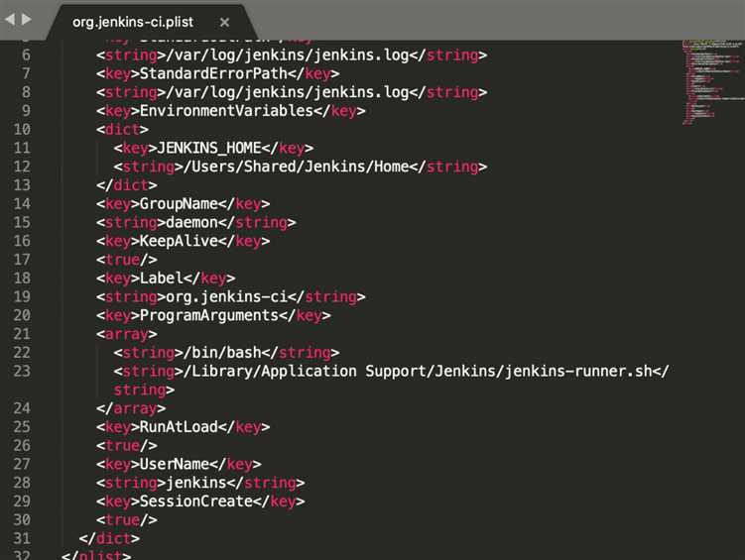Click line number 21 in gutter
The height and width of the screenshot is (560, 745).
[x=23, y=334]
